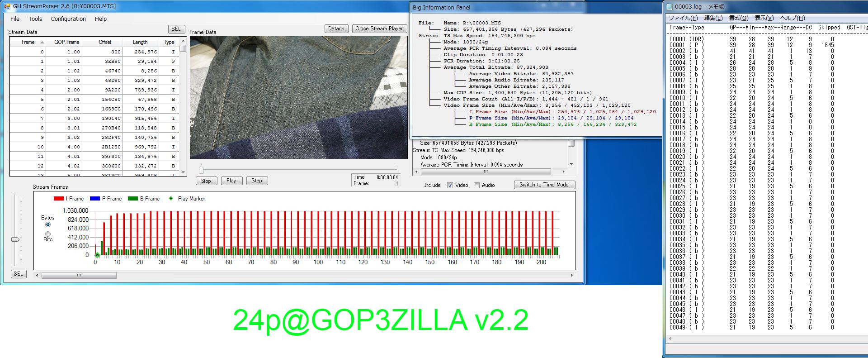This screenshot has height=358, width=868.
Task: Select the Bits radio button
Action: [48, 234]
